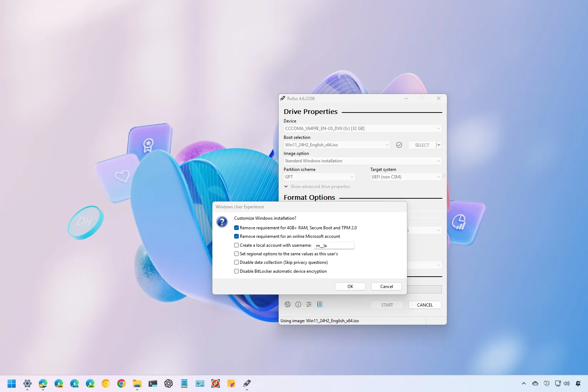
Task: Open Notepad from the taskbar
Action: [184, 383]
